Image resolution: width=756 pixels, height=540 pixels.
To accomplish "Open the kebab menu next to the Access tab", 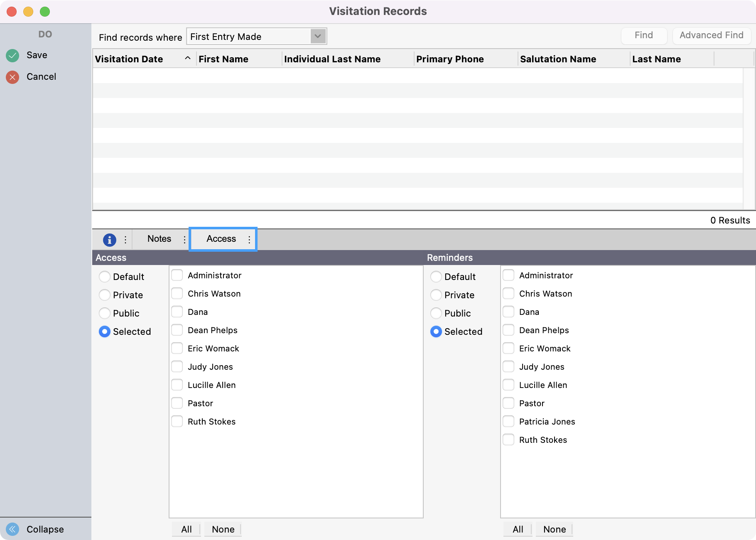I will pyautogui.click(x=249, y=240).
